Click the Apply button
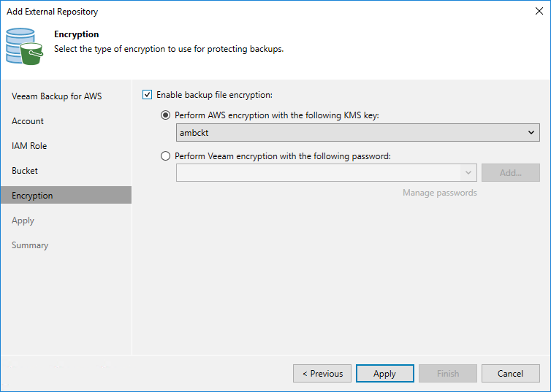The image size is (551, 392). tap(384, 374)
